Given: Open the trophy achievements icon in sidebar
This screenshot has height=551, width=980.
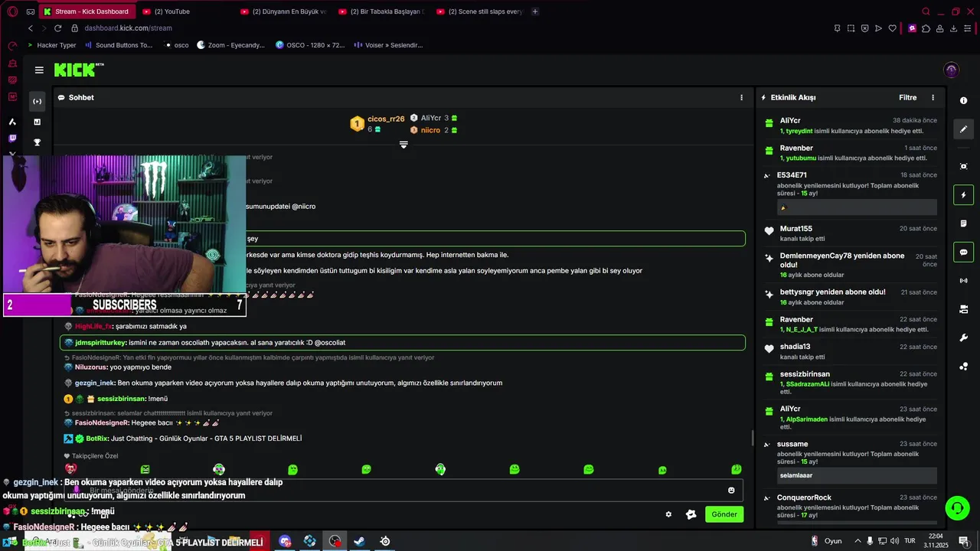Looking at the screenshot, I should 37,142.
